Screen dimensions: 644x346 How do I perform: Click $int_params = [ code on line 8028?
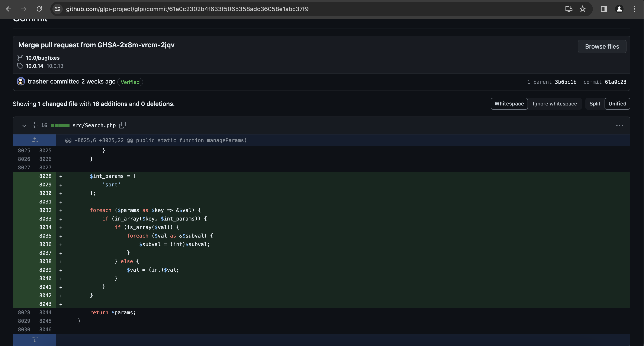click(x=113, y=176)
